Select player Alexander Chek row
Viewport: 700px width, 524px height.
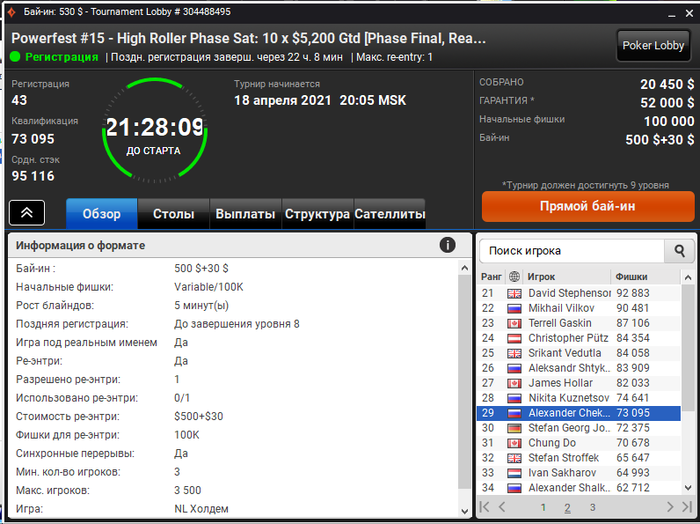coord(579,413)
